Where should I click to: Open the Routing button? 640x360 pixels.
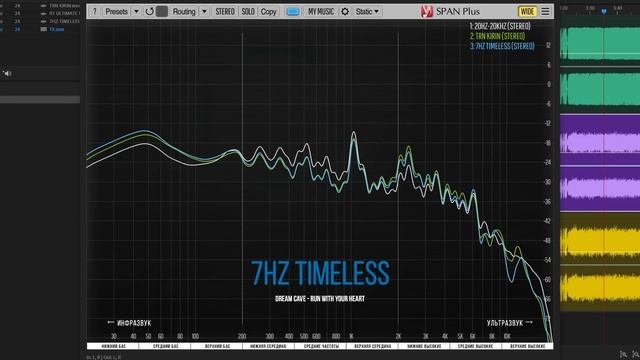click(184, 11)
